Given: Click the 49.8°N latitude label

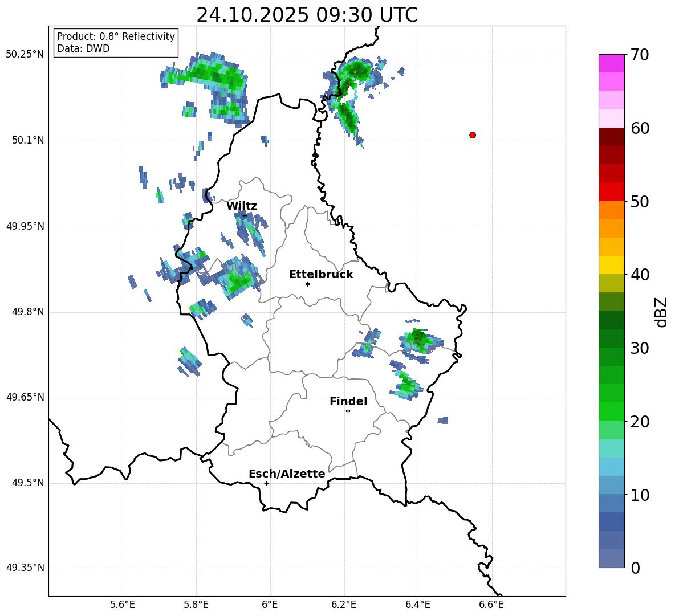Looking at the screenshot, I should (27, 312).
